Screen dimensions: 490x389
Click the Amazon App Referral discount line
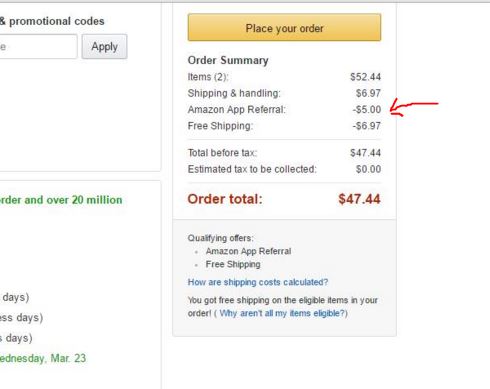[x=284, y=110]
